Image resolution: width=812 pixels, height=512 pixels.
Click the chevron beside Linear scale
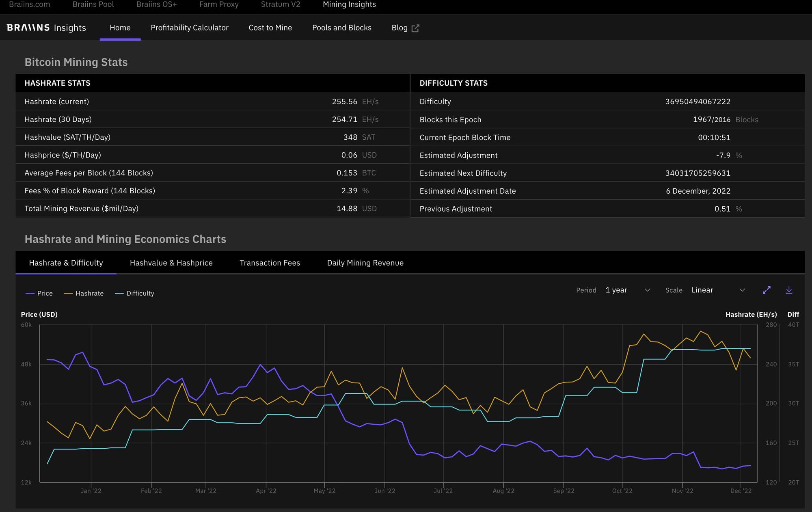(742, 290)
